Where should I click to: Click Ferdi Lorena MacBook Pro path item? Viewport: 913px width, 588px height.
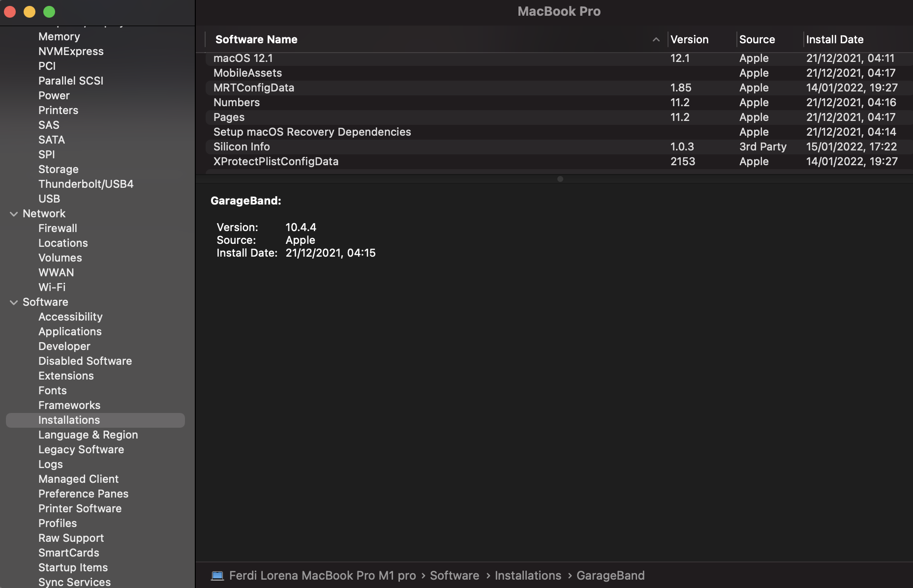[x=322, y=576]
